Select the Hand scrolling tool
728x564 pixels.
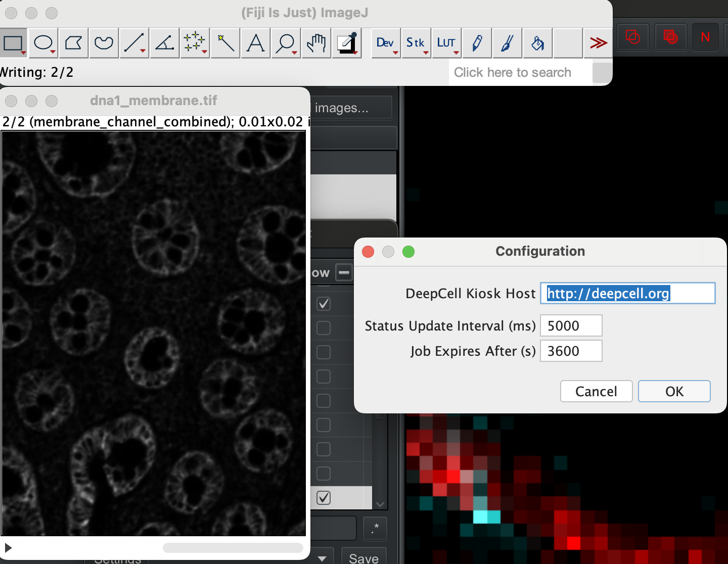316,43
